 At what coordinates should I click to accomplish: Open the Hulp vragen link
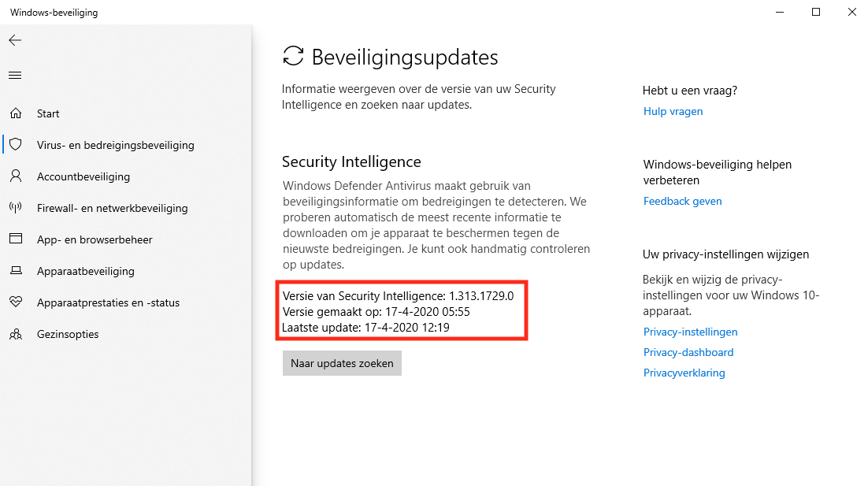(x=673, y=111)
